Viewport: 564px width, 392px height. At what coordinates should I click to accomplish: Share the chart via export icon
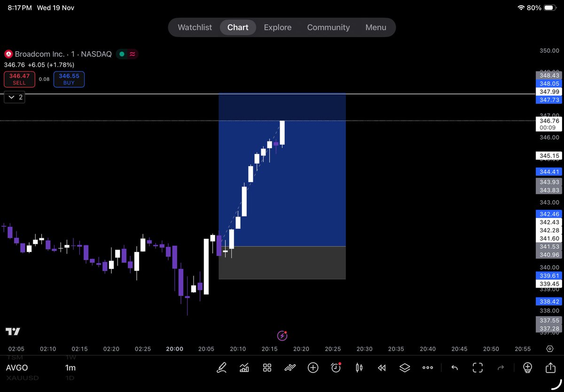[x=550, y=368]
